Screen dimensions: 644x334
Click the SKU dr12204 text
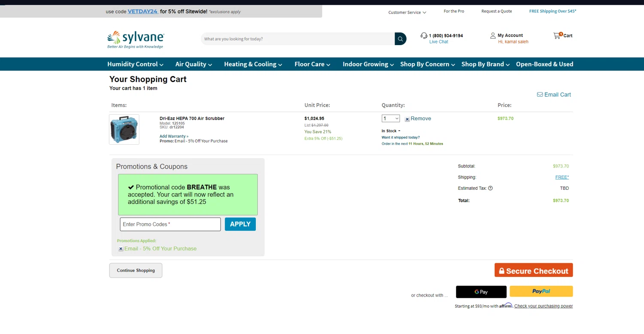(172, 128)
